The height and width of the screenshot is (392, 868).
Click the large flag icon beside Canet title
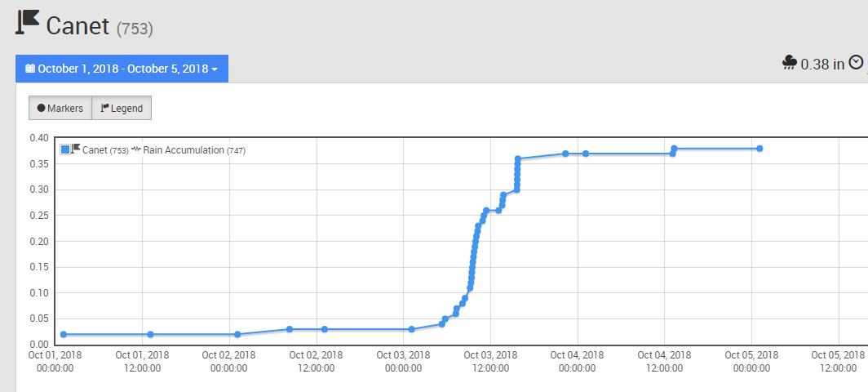coord(28,22)
